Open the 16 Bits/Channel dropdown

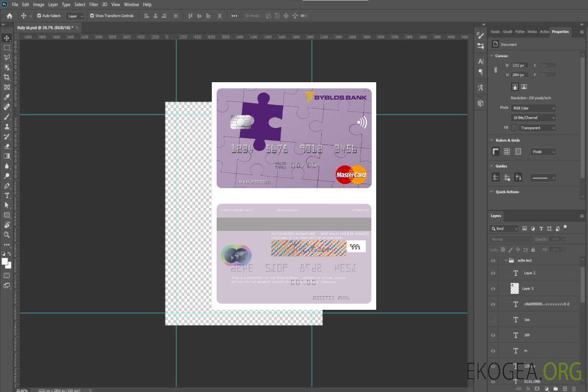(533, 118)
